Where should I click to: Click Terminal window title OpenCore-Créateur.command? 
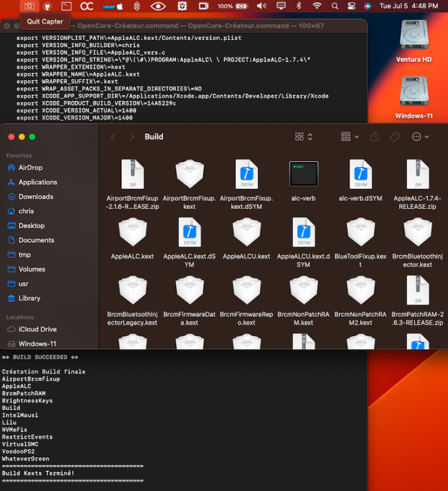200,26
